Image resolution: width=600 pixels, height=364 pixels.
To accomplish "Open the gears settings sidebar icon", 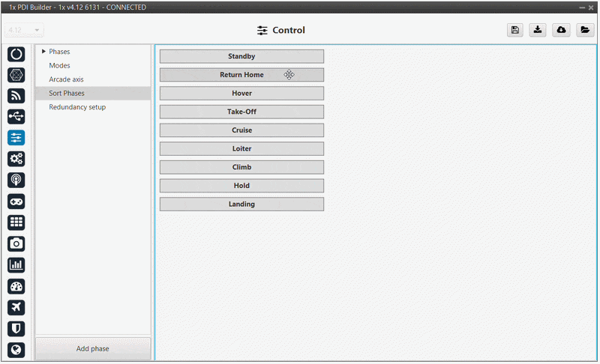I will (x=16, y=159).
